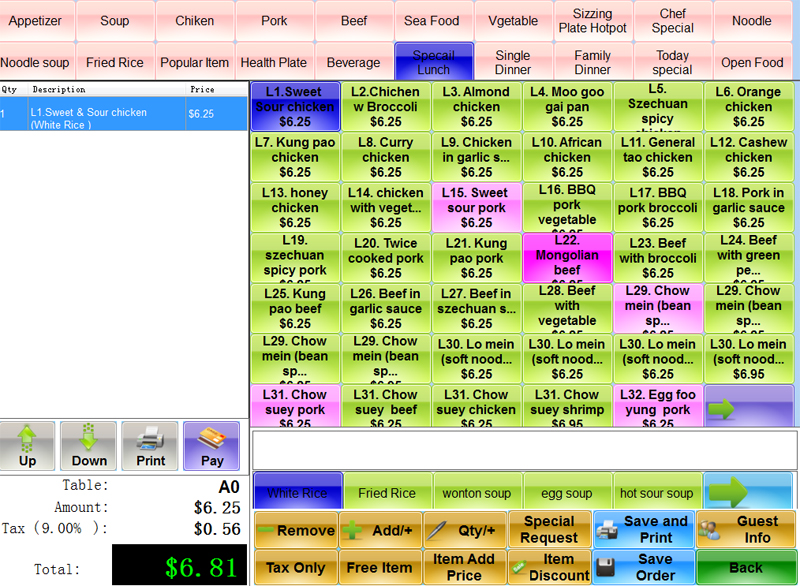The height and width of the screenshot is (586, 800).
Task: Remove the selected order item
Action: pos(294,531)
